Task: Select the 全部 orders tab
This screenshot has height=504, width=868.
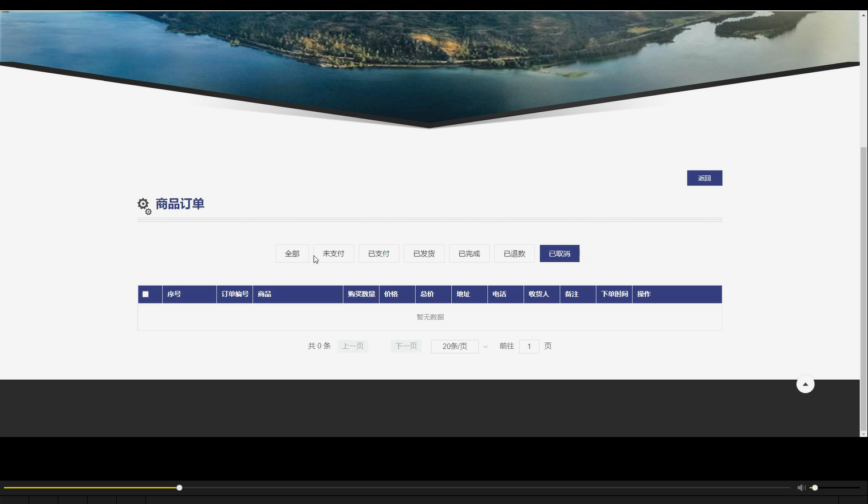Action: [x=292, y=254]
